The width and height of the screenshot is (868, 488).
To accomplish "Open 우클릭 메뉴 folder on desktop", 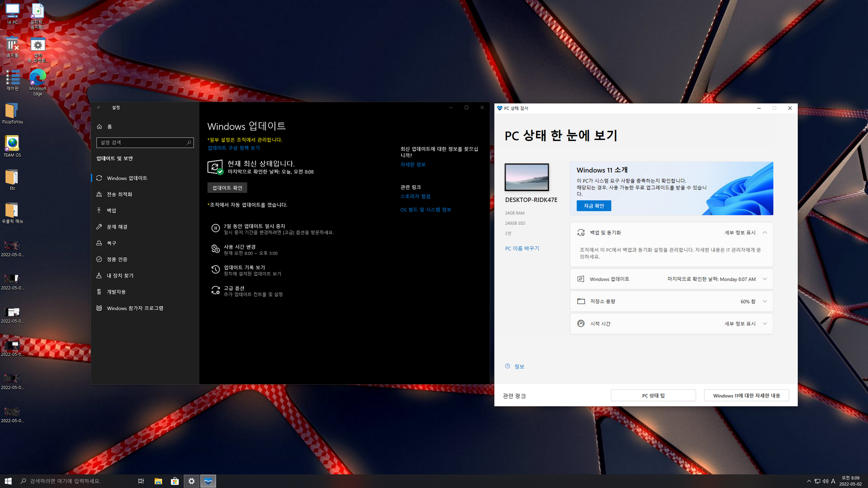I will point(12,213).
